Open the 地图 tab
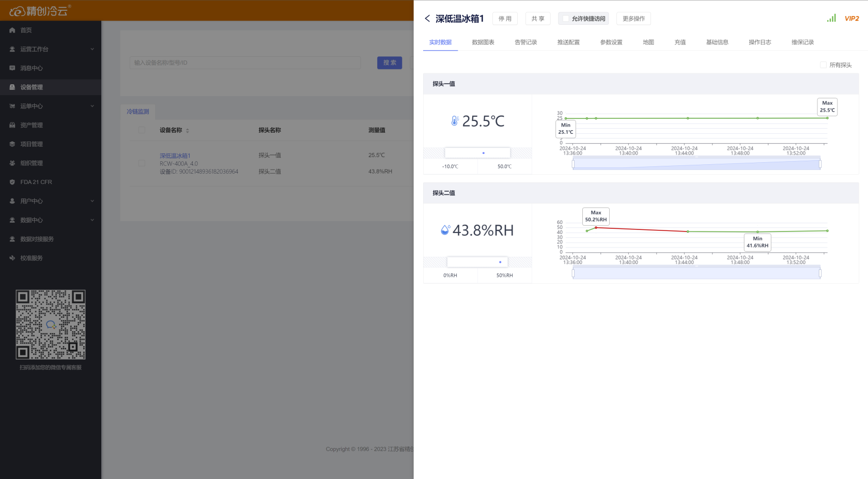 click(648, 42)
